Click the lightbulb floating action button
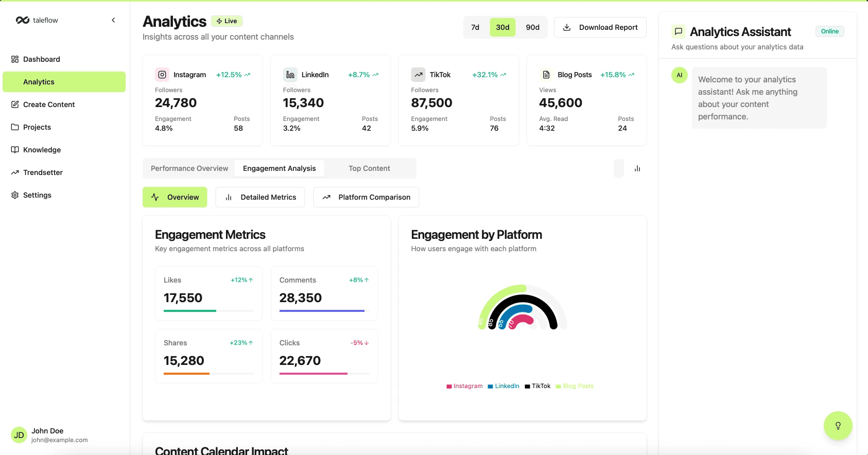 (838, 426)
